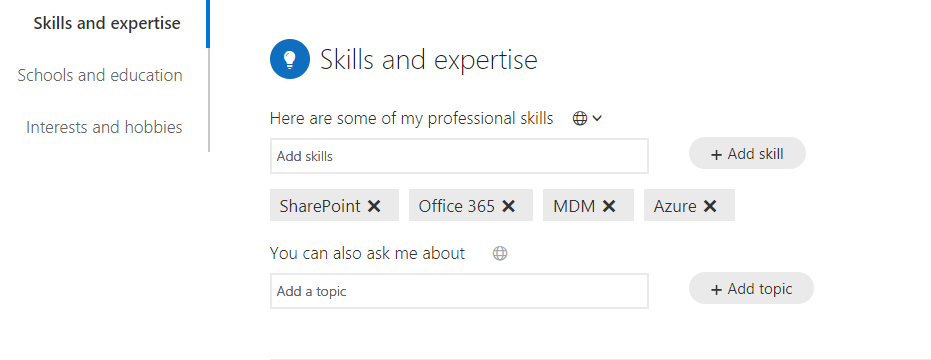Go to Interests and hobbies section
Screen dimensions: 931x360
(x=104, y=127)
